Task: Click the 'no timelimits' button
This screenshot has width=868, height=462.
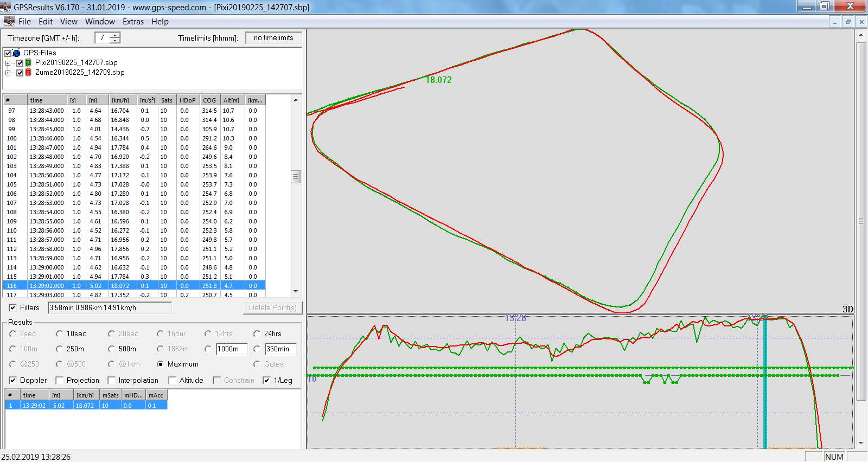Action: click(x=273, y=38)
